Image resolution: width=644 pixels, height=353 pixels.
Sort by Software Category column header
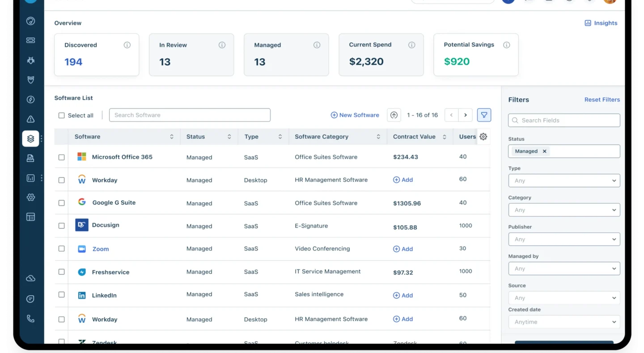click(x=337, y=137)
